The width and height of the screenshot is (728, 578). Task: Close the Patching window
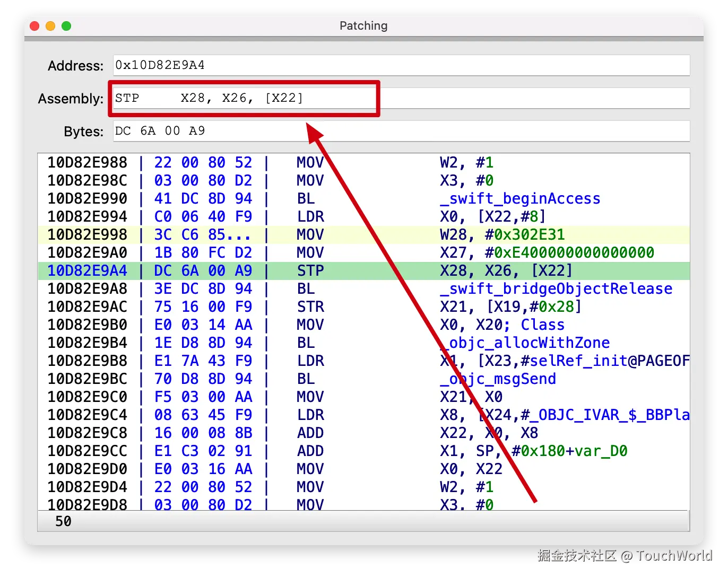click(x=34, y=26)
